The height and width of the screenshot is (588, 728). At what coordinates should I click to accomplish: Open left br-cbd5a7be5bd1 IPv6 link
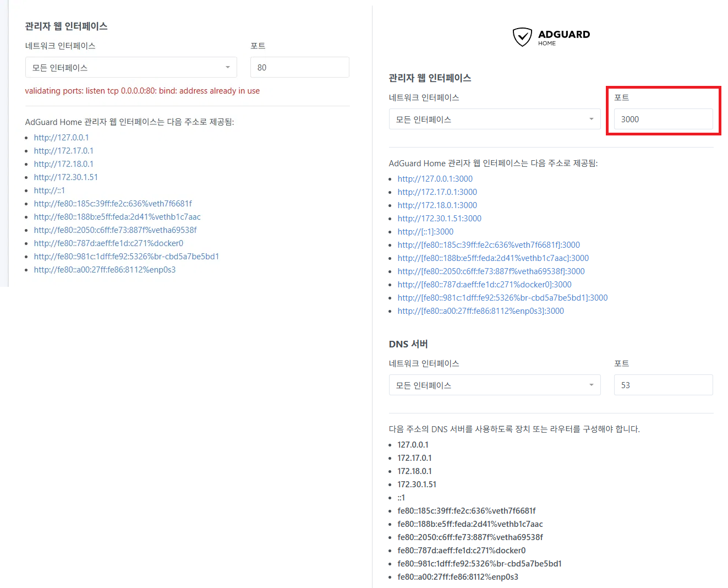point(127,257)
